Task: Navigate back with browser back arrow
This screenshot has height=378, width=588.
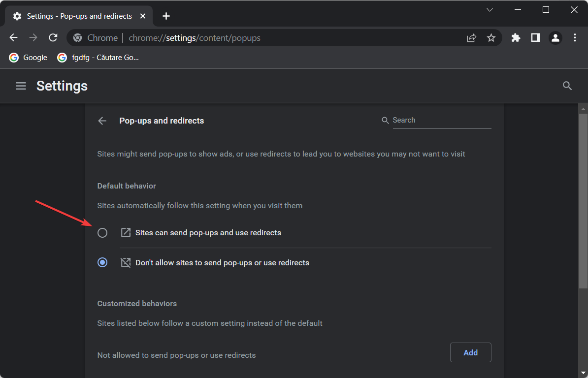Action: coord(13,37)
